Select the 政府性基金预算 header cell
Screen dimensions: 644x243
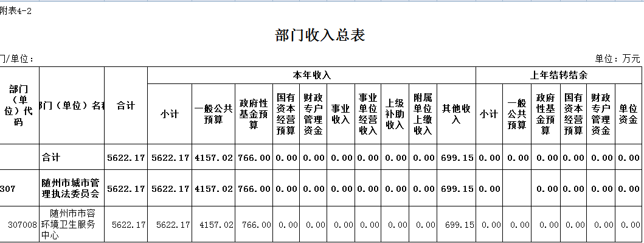click(x=254, y=114)
